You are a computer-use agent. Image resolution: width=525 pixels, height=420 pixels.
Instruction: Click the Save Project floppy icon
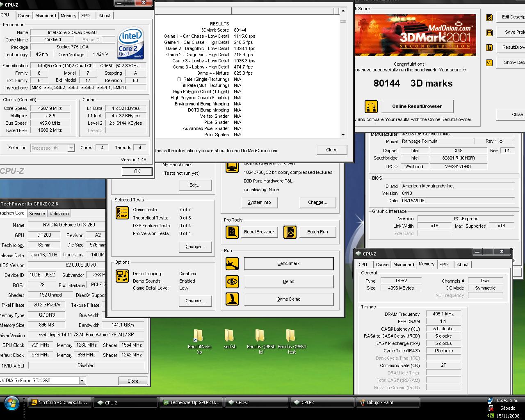489,32
